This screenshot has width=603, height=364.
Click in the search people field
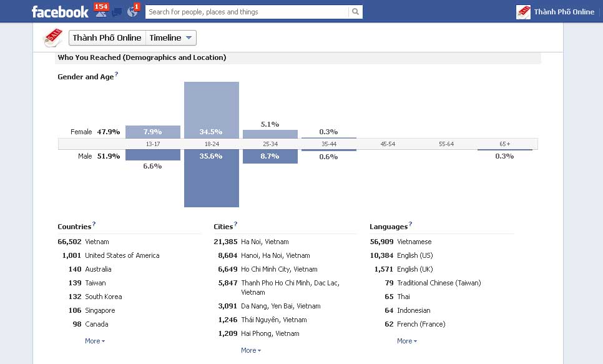pos(247,11)
